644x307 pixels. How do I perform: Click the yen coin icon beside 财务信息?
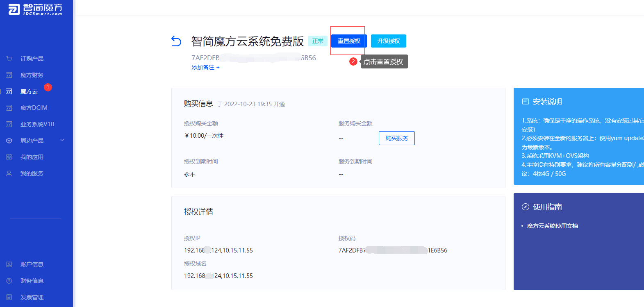[9, 281]
